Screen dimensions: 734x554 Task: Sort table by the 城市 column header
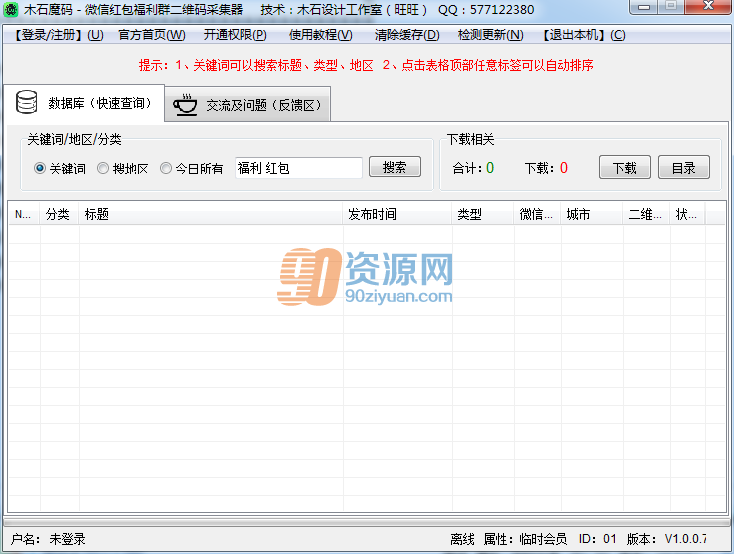pos(592,214)
